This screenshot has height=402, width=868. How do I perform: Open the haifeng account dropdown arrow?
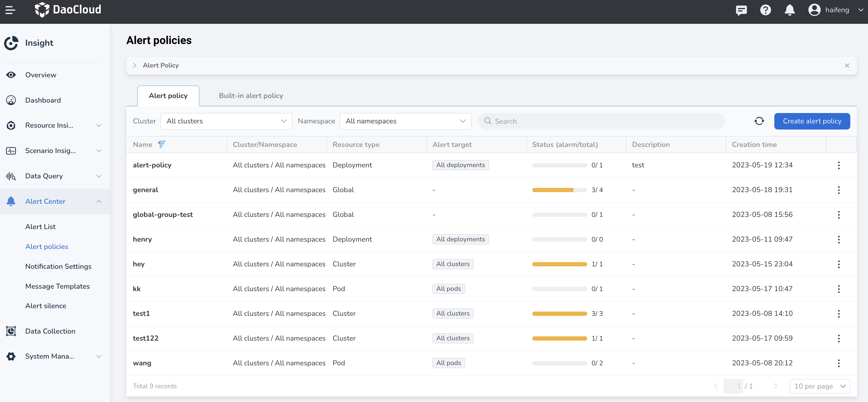pos(861,10)
